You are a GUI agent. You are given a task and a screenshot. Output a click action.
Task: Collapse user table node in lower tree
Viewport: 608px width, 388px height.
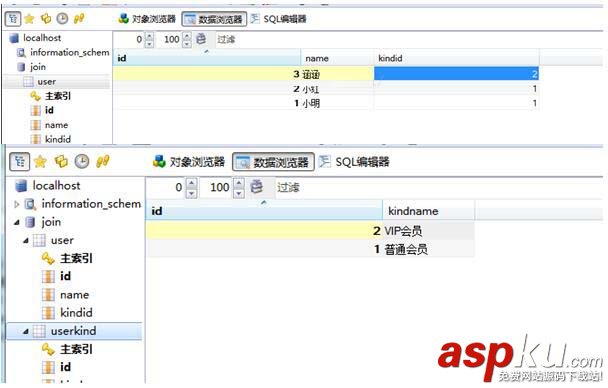click(26, 240)
